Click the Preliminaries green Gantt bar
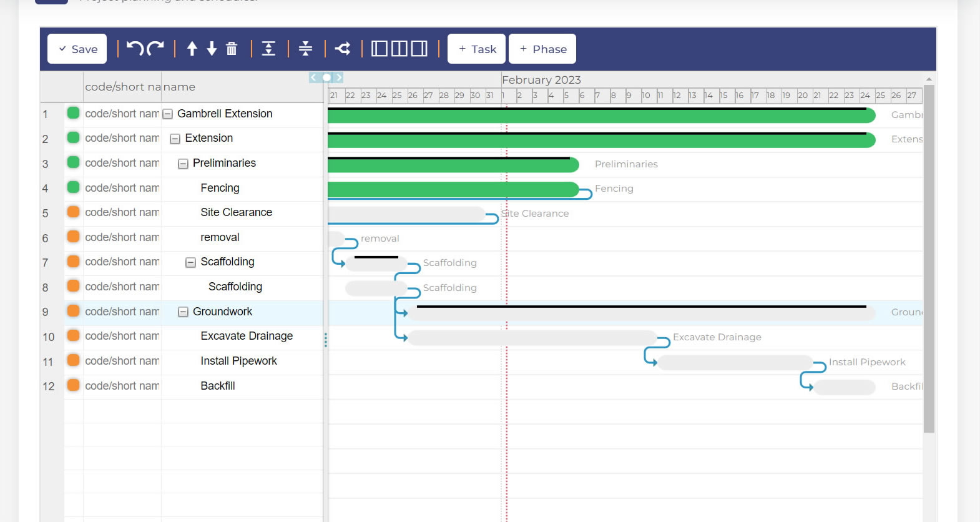 (x=454, y=165)
